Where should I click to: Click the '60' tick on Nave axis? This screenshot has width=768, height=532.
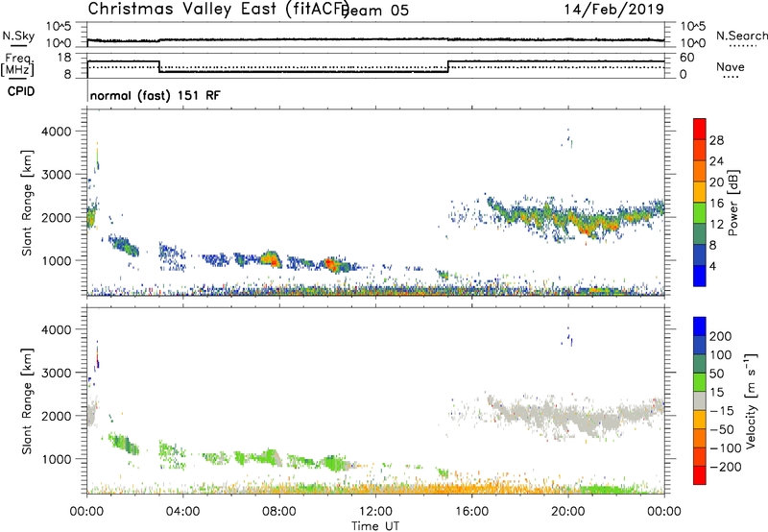click(x=686, y=58)
